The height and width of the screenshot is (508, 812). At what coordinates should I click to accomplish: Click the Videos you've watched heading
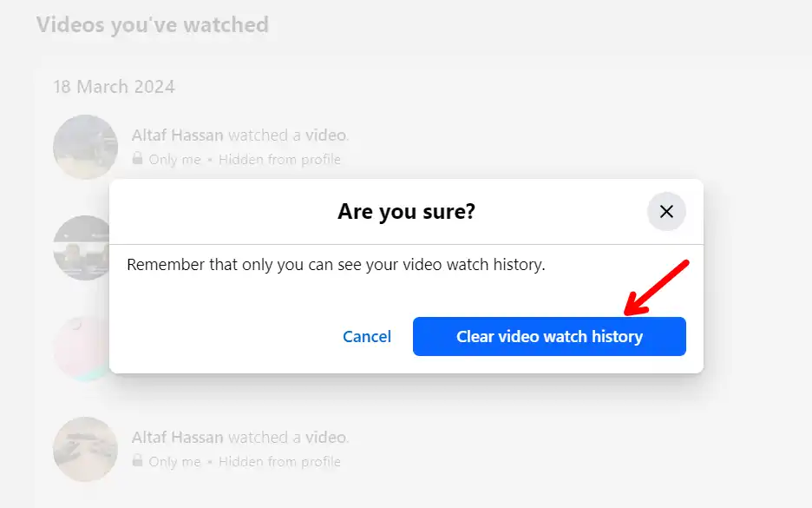click(x=151, y=24)
